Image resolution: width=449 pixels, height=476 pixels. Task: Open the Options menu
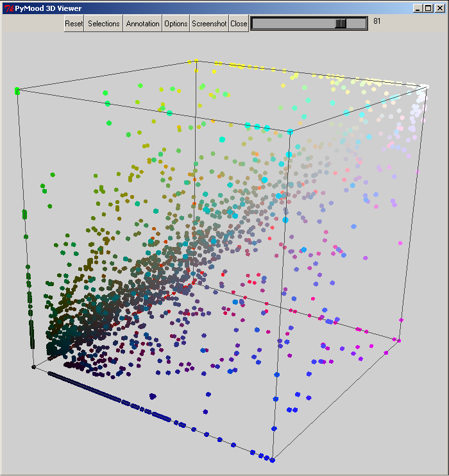pyautogui.click(x=176, y=23)
